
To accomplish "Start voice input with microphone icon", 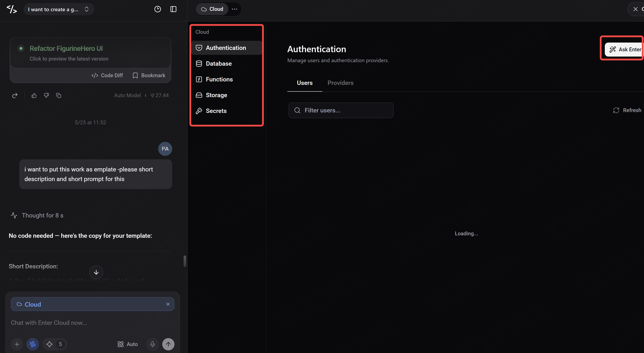I will click(152, 344).
